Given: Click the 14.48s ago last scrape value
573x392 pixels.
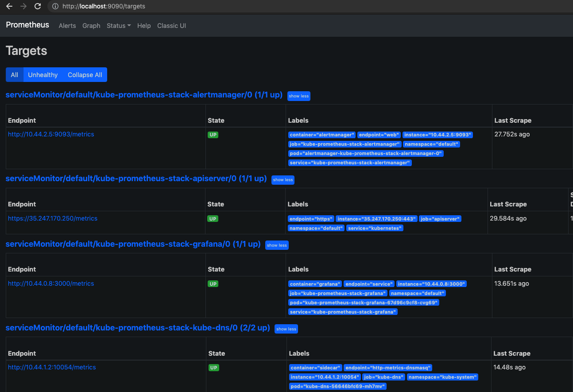Looking at the screenshot, I should [x=509, y=367].
